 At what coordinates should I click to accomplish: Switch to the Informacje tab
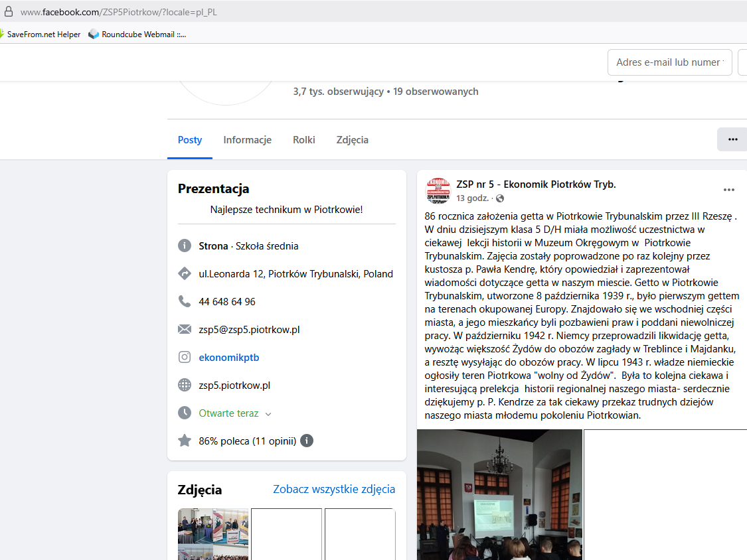click(247, 140)
